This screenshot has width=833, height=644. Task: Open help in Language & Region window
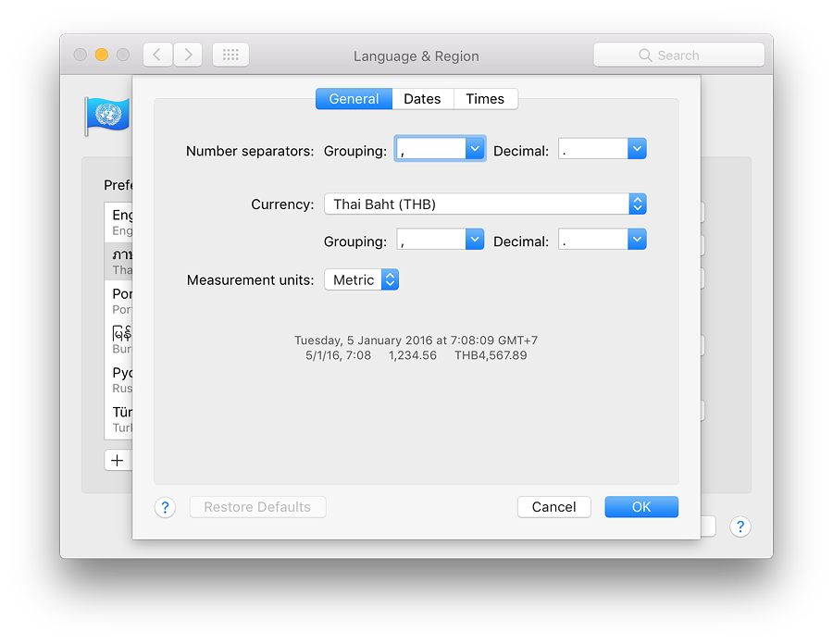[x=740, y=526]
